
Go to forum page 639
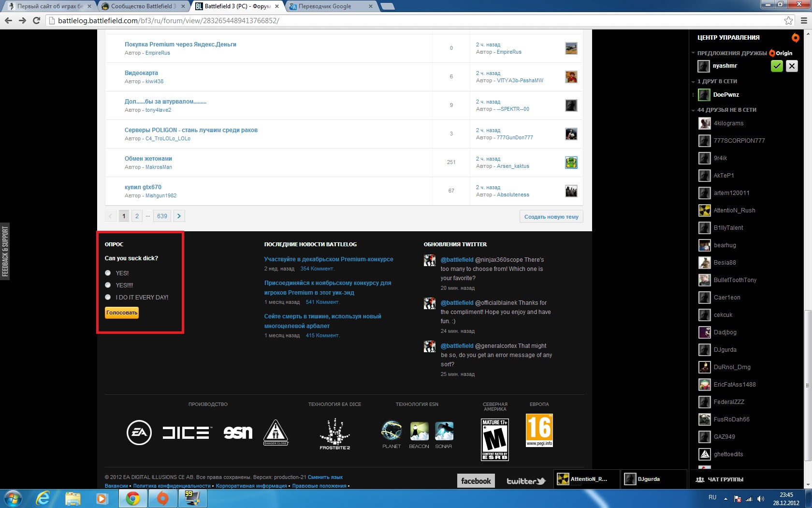[162, 216]
